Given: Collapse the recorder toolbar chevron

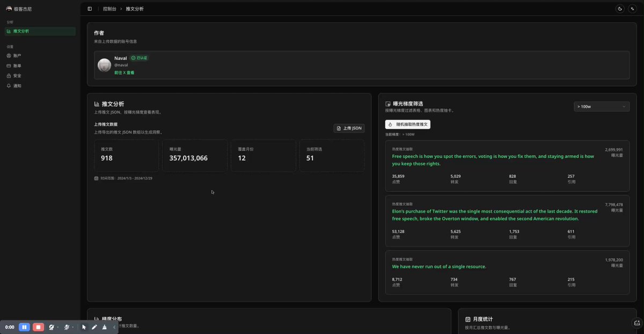Looking at the screenshot, I should 114,327.
